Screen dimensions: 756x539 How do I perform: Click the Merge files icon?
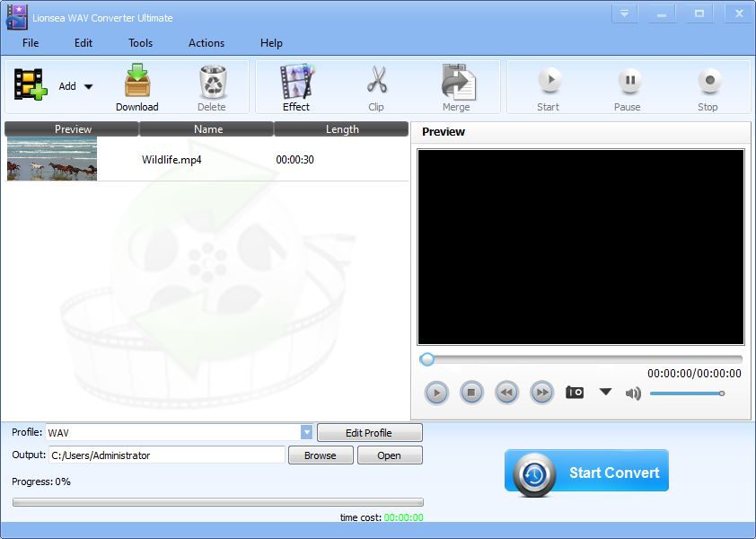point(456,87)
